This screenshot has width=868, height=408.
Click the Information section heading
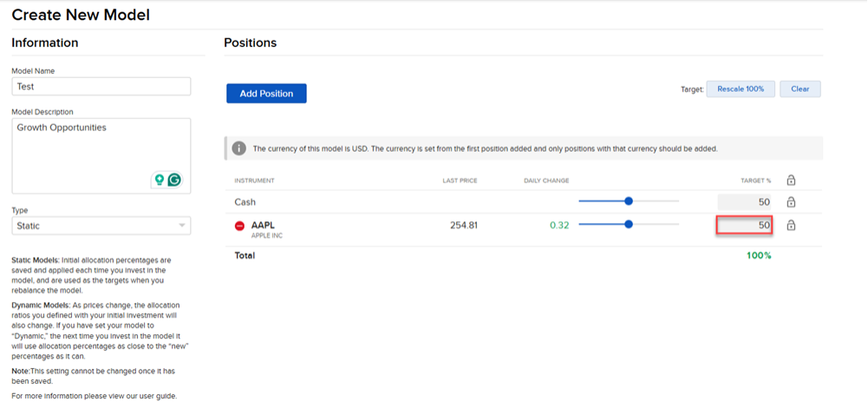(x=45, y=43)
